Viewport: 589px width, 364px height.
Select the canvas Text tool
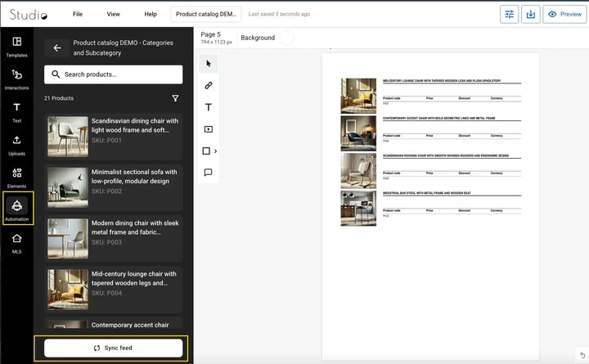pos(209,107)
